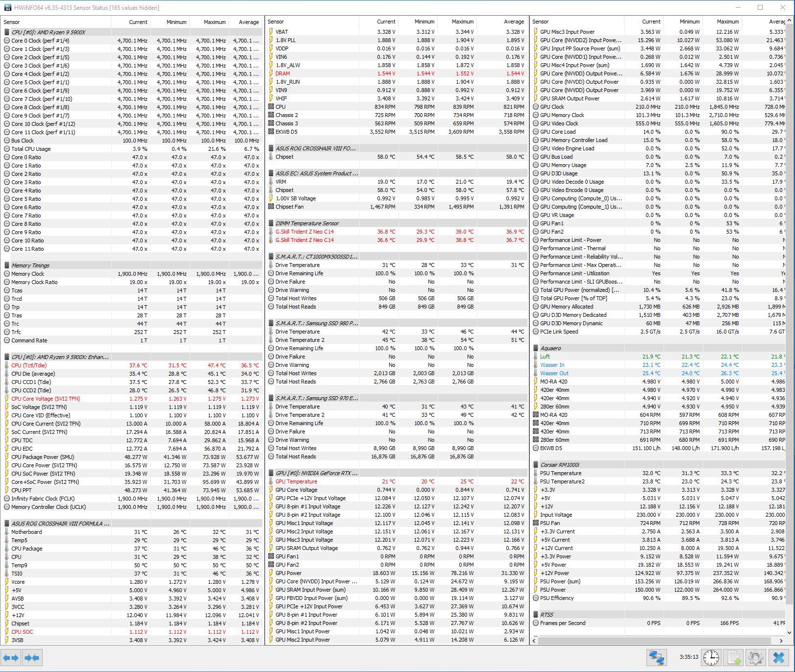Select the ASUS ROG CROSSHAIR VIII FORMULA group header
This screenshot has height=672, width=795.
point(132,524)
